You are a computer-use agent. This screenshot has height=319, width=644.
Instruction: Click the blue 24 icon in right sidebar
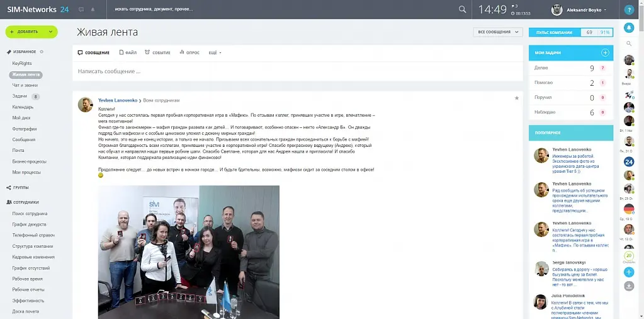628,162
